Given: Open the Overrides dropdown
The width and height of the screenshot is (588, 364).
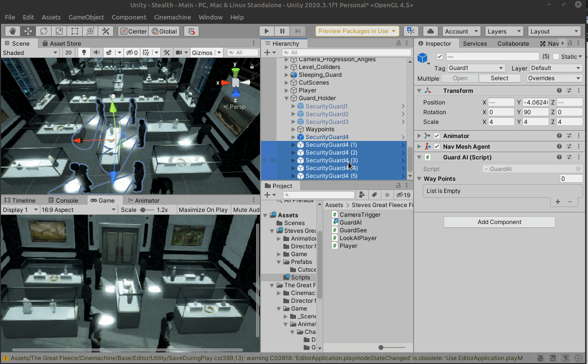Looking at the screenshot, I should (x=554, y=78).
